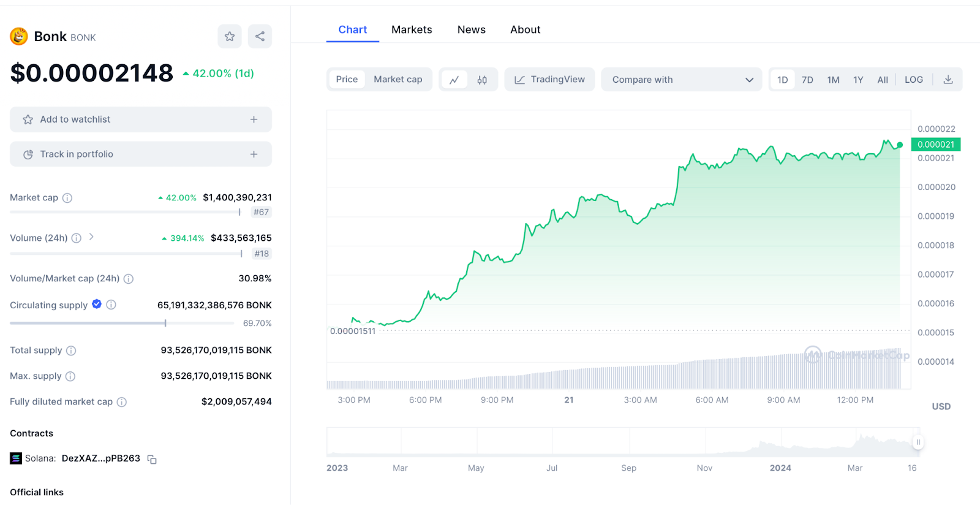Select the 7D time range
This screenshot has height=505, width=980.
point(807,80)
